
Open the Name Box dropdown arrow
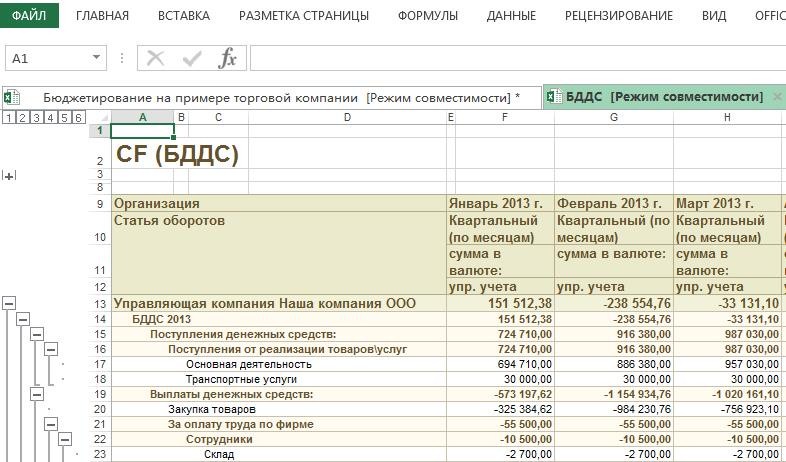click(x=96, y=58)
